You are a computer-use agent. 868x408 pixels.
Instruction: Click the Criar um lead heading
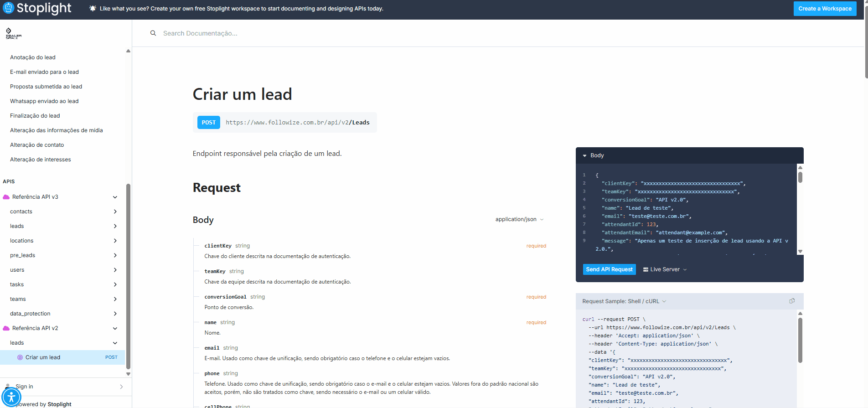pos(242,94)
